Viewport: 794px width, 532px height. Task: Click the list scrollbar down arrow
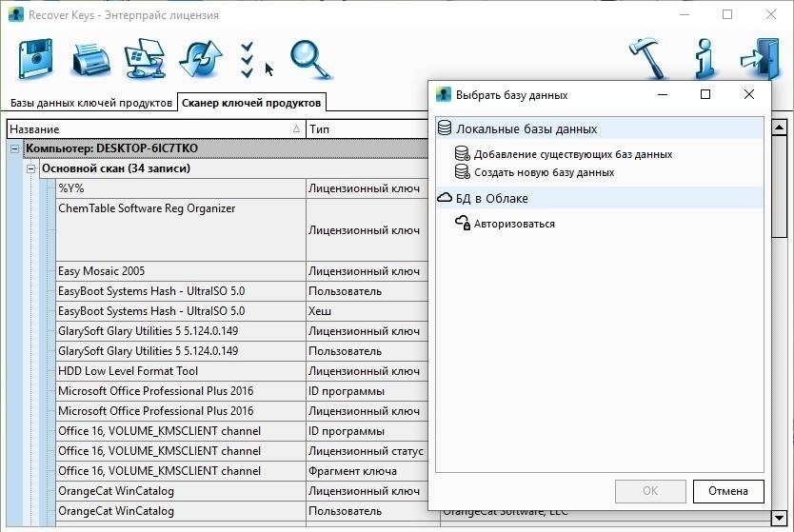pos(780,518)
